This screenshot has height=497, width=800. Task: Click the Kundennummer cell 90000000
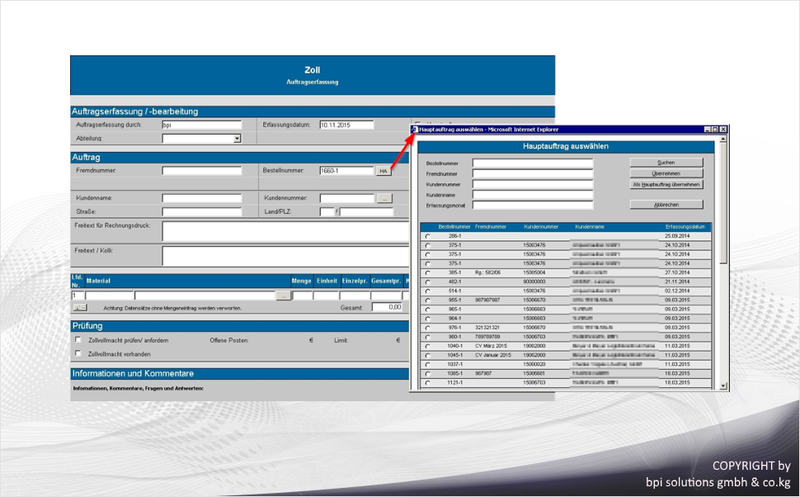pyautogui.click(x=534, y=282)
